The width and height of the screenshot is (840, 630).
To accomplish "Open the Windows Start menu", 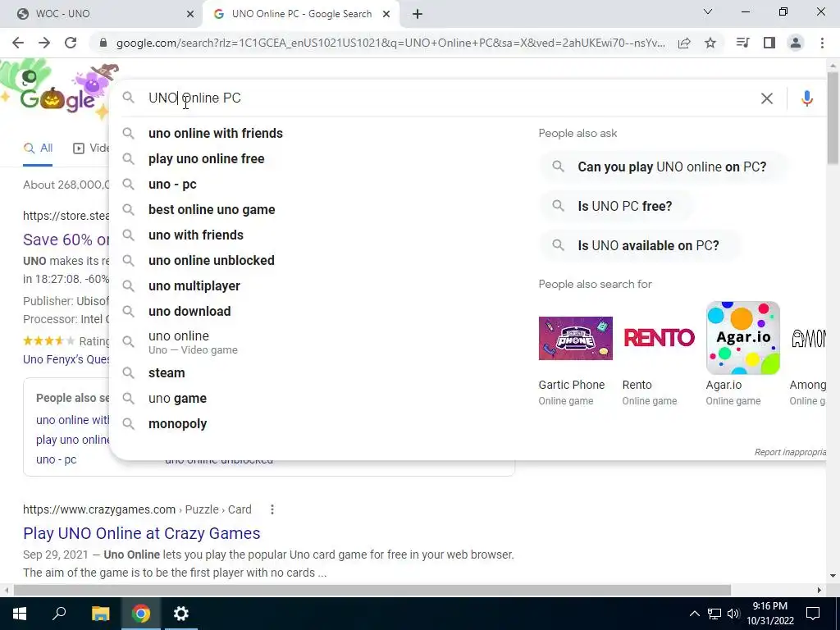I will click(20, 614).
